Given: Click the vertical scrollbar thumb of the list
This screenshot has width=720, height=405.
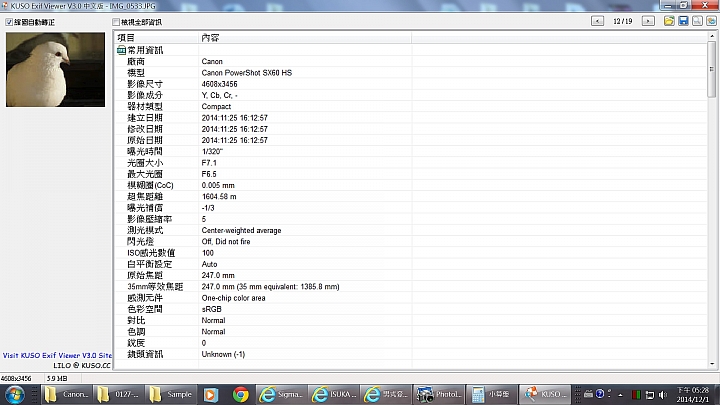Looking at the screenshot, I should pos(712,69).
